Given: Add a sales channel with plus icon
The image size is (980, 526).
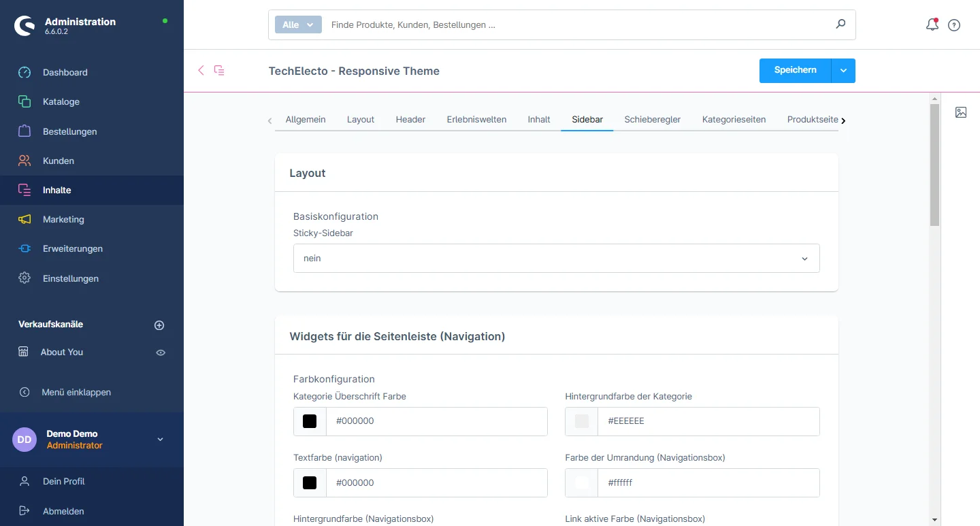Looking at the screenshot, I should tap(159, 325).
